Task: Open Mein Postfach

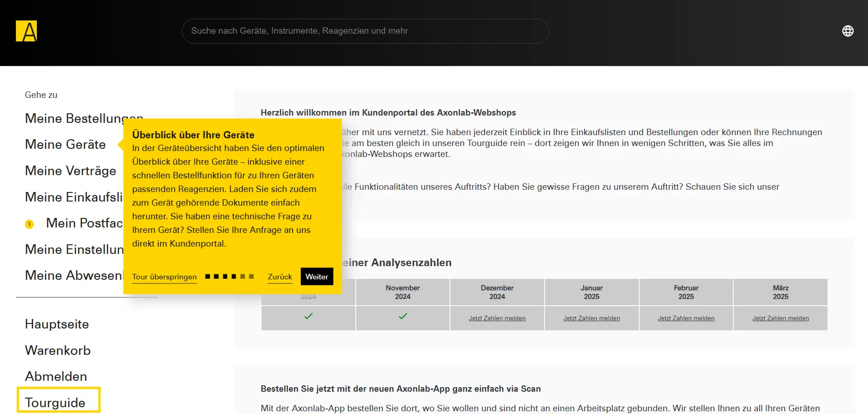Action: (x=85, y=223)
